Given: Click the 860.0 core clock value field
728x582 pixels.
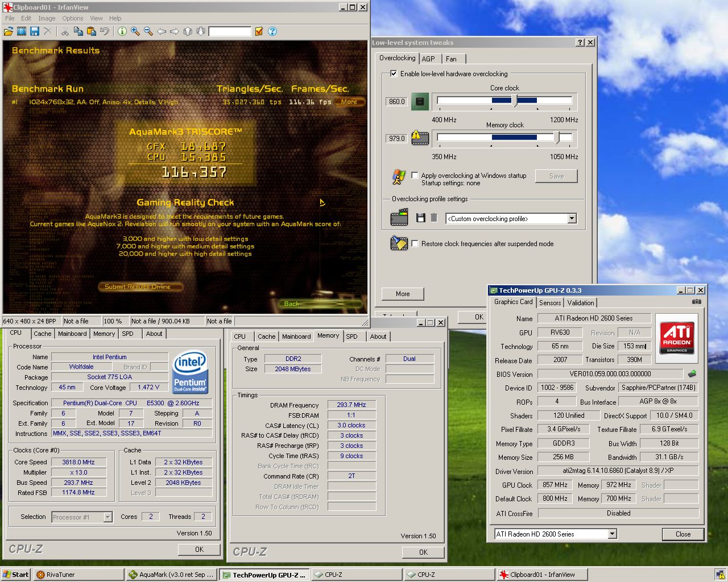Looking at the screenshot, I should pos(397,102).
